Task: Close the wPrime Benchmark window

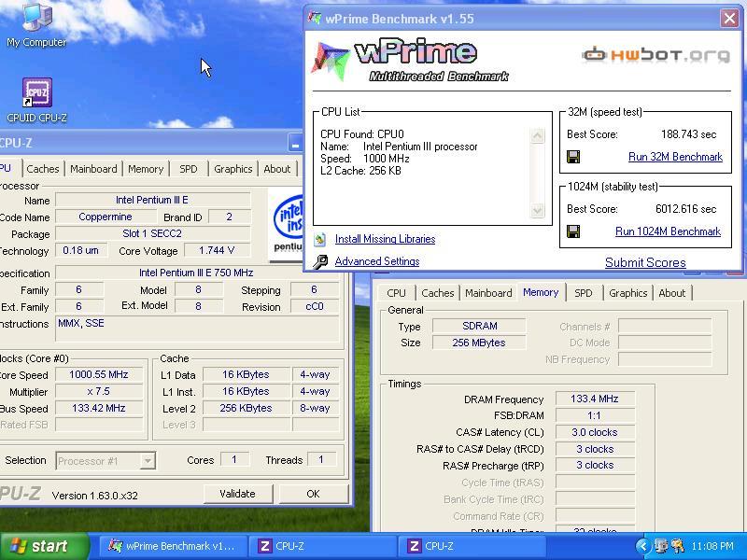Action: tap(729, 19)
